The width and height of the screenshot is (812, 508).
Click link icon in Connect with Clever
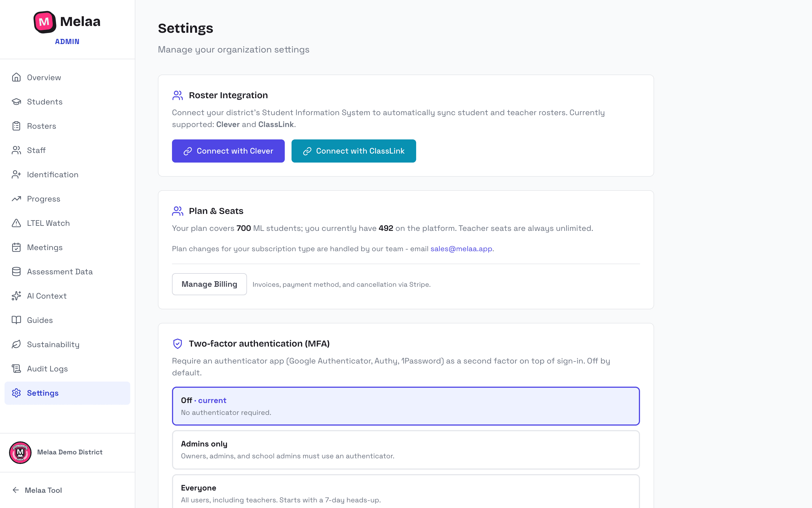[x=187, y=151]
